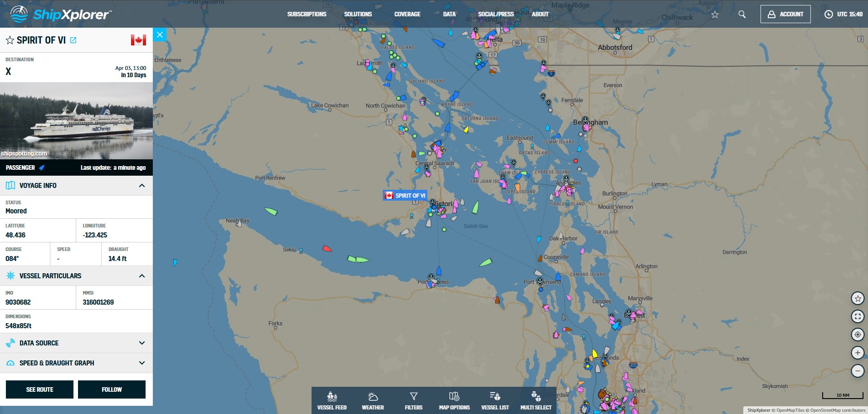Viewport: 868px width, 414px height.
Task: Click the longitude value -123.425
Action: [95, 235]
